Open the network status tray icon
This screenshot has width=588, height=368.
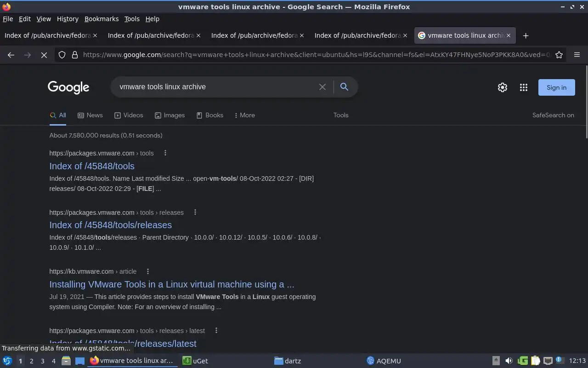[x=548, y=361]
